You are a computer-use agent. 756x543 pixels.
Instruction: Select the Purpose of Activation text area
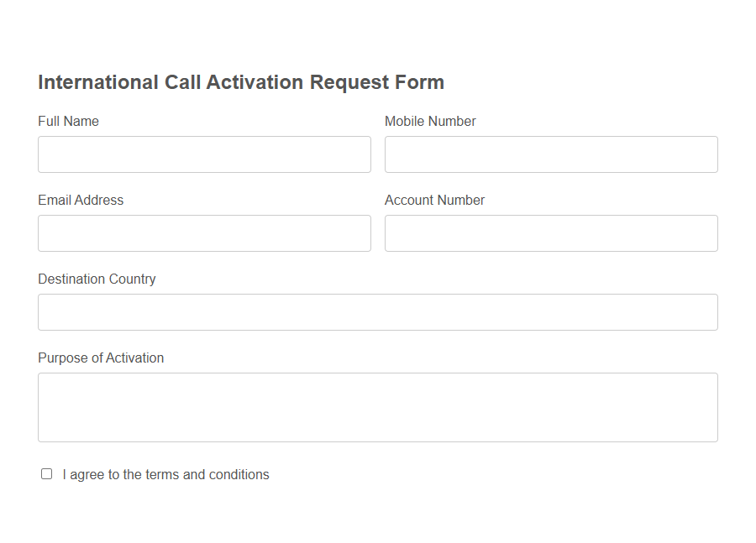378,405
